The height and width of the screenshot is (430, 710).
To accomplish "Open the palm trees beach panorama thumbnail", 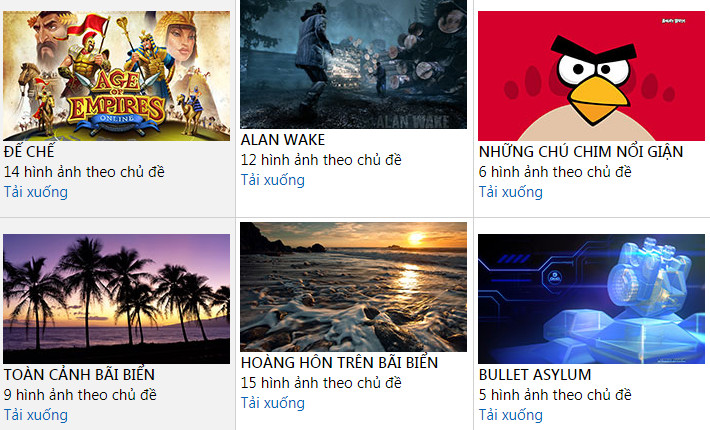I will (x=116, y=299).
